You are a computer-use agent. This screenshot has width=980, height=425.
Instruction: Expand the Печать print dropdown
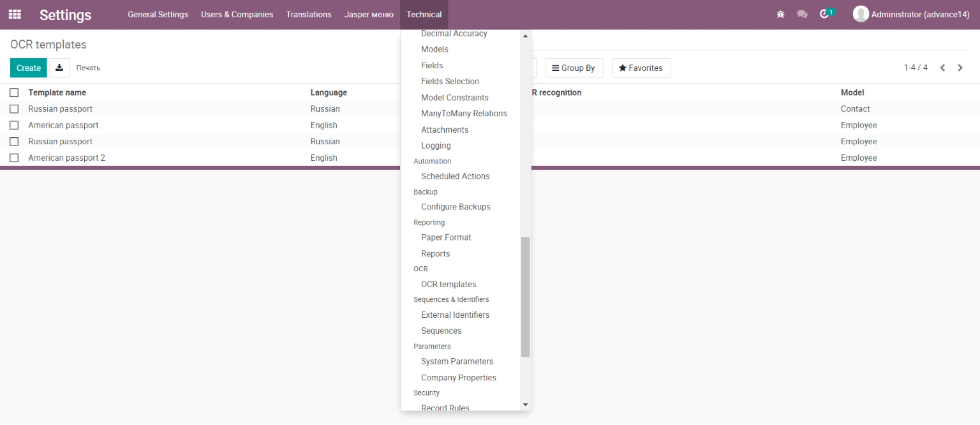click(x=88, y=68)
